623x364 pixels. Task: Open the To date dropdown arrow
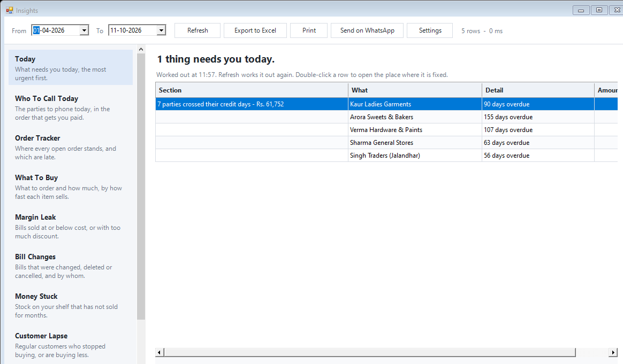(x=161, y=30)
